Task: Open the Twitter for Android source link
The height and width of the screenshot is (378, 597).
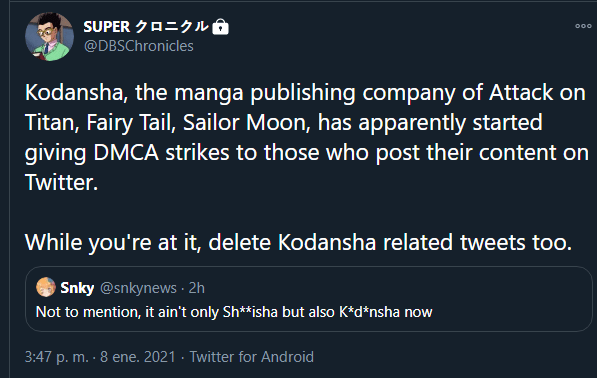Action: 252,357
